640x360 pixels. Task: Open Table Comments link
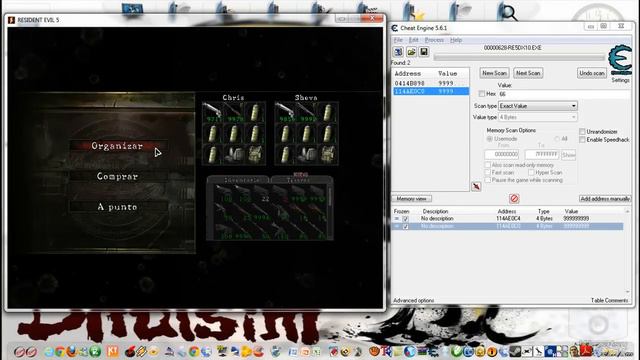609,300
